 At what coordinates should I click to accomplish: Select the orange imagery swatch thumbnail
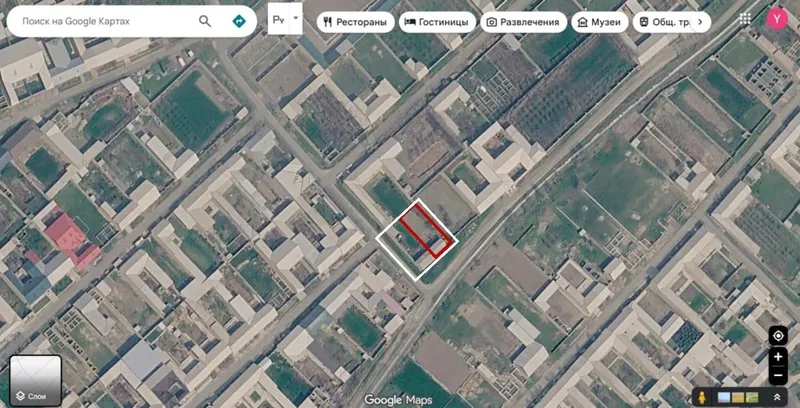(738, 397)
